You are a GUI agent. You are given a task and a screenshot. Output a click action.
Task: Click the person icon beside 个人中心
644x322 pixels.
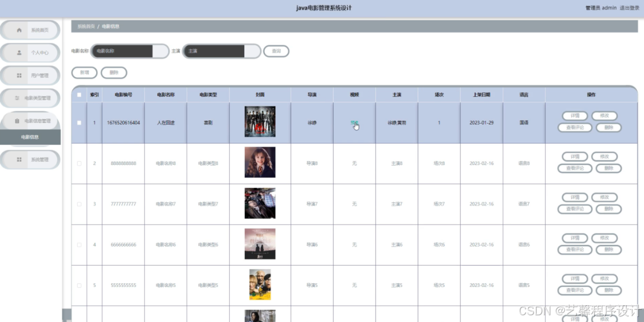(19, 53)
